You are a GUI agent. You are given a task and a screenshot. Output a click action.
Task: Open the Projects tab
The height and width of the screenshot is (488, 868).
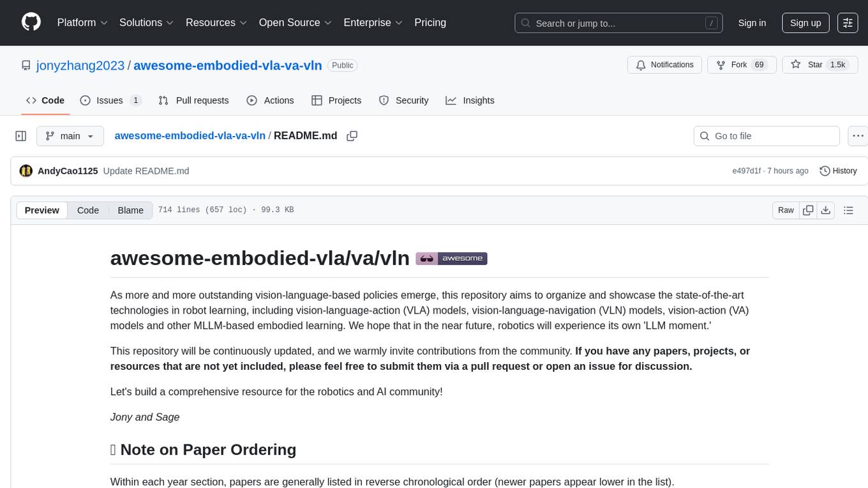click(336, 100)
